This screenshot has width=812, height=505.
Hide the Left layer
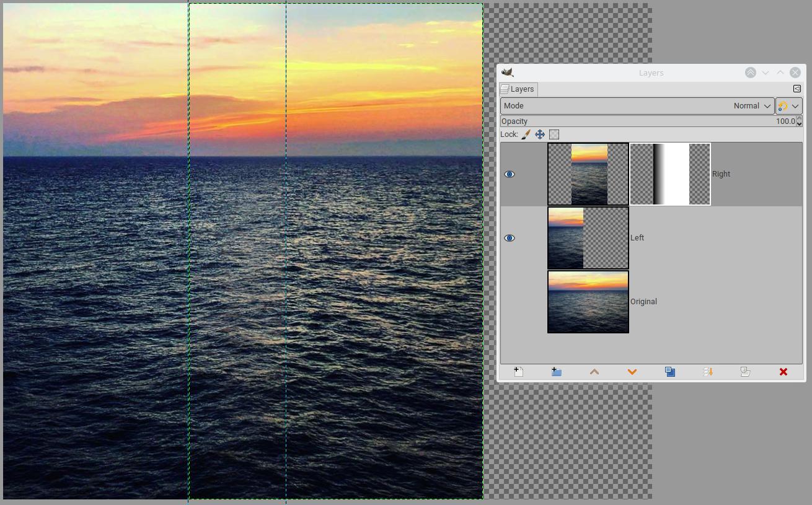[x=510, y=238]
